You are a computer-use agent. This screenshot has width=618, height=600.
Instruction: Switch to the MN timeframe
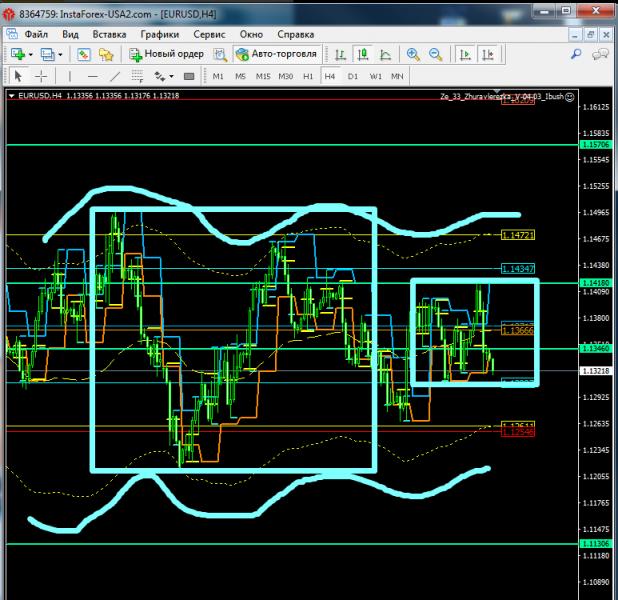(397, 76)
